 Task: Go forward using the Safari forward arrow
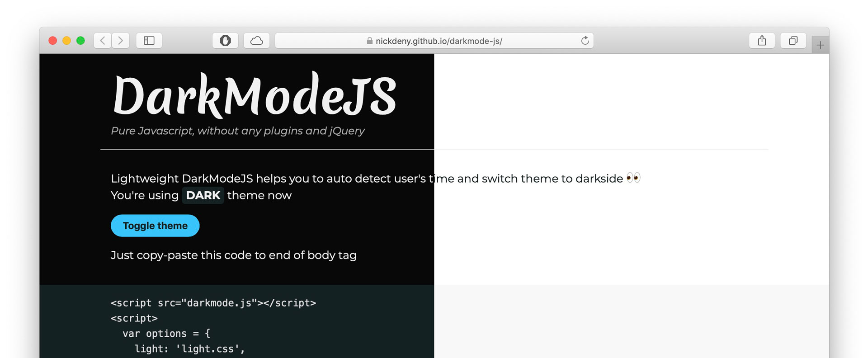pyautogui.click(x=121, y=41)
